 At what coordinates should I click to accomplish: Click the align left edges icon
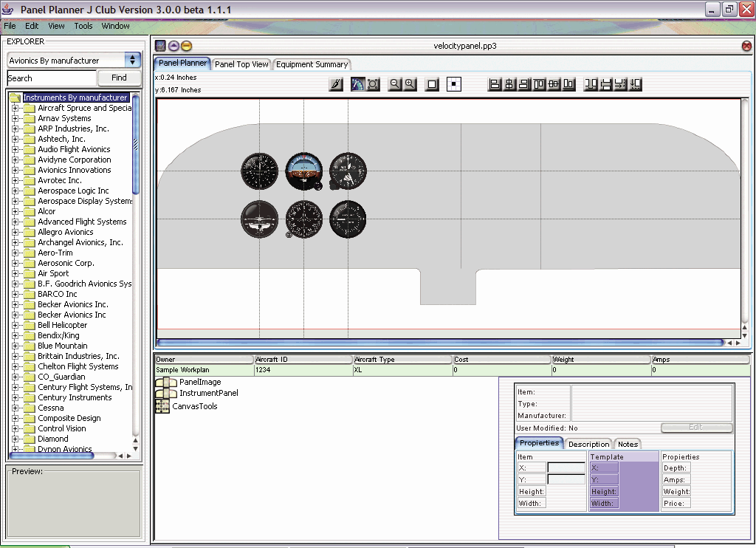point(495,84)
